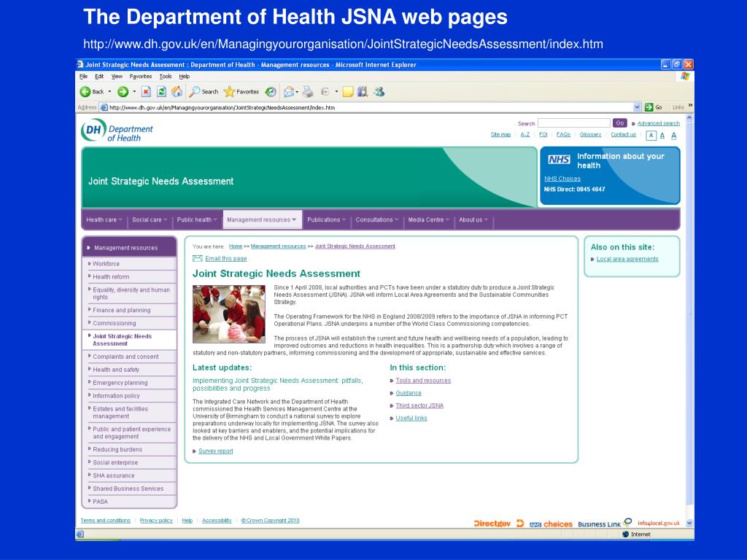The width and height of the screenshot is (747, 560).
Task: Click the Email this page envelope icon
Action: pos(197,259)
